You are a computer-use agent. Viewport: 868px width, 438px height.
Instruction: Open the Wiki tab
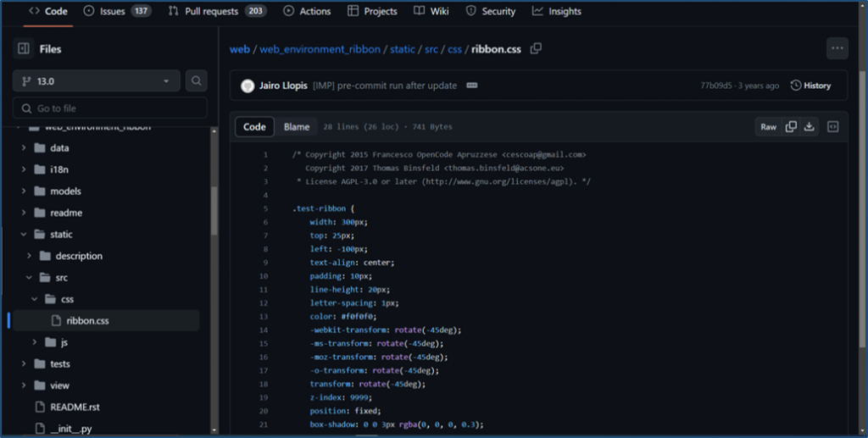click(431, 11)
